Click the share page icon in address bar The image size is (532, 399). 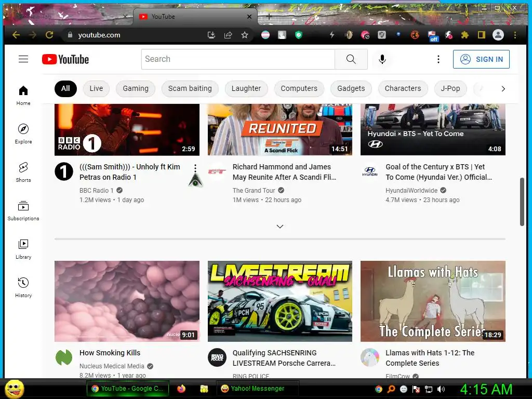228,35
